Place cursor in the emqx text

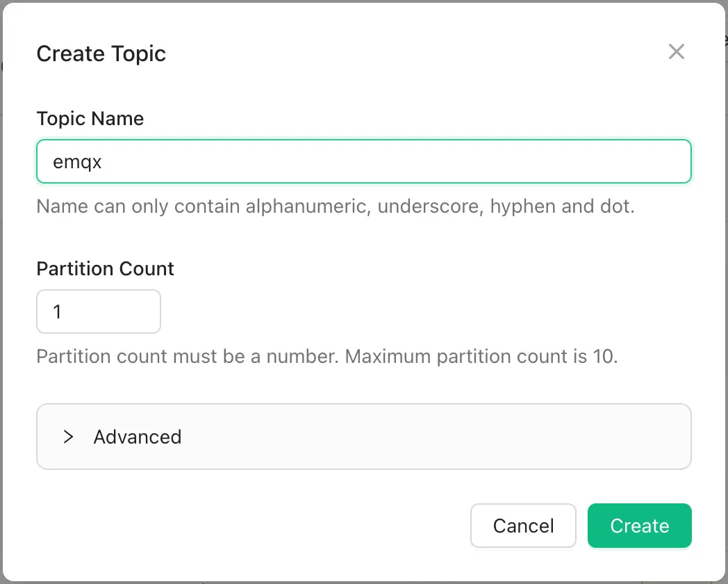(77, 162)
